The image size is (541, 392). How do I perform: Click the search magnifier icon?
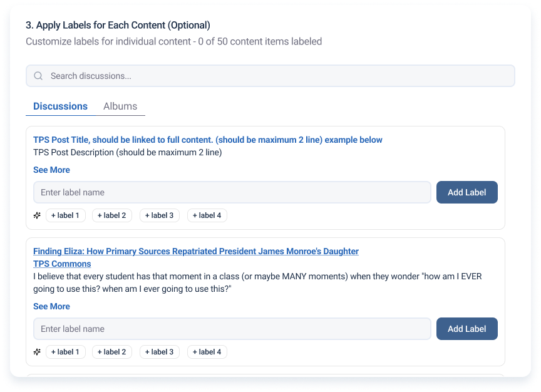(38, 76)
